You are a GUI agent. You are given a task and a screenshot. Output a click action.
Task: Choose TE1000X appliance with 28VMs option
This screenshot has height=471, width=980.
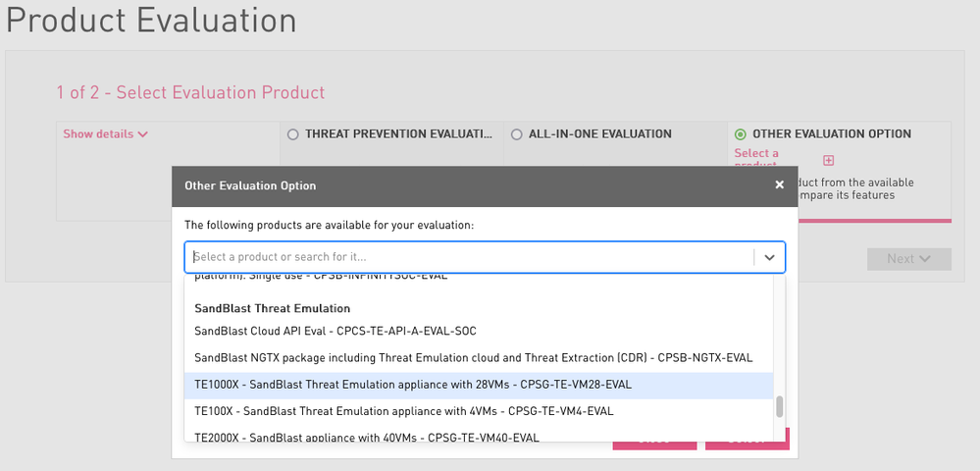click(479, 385)
